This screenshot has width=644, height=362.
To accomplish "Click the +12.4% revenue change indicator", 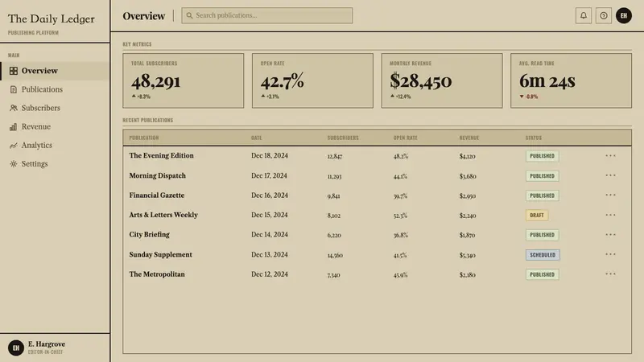I will click(x=400, y=97).
